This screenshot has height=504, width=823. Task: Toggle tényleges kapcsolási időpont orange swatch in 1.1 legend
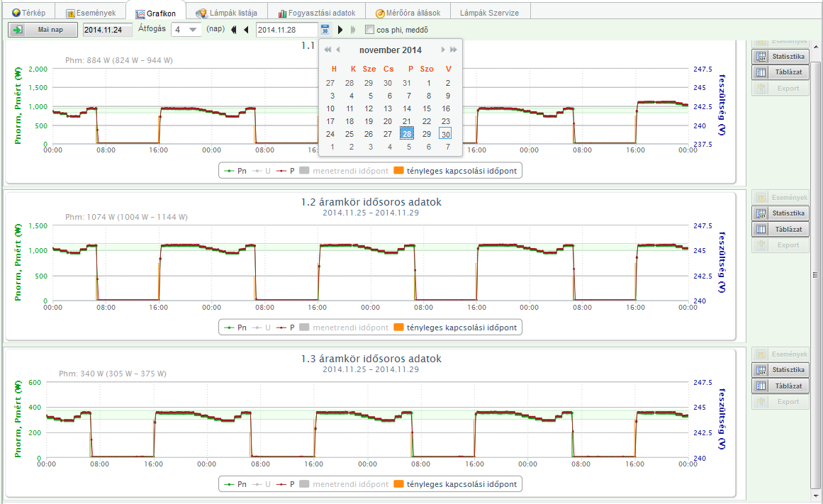398,171
